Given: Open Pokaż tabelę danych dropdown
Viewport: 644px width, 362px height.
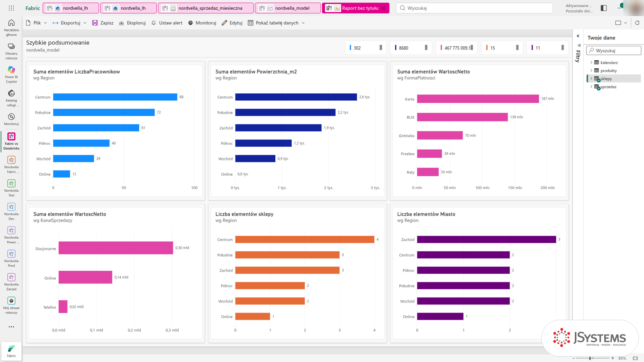Looking at the screenshot, I should tap(277, 23).
